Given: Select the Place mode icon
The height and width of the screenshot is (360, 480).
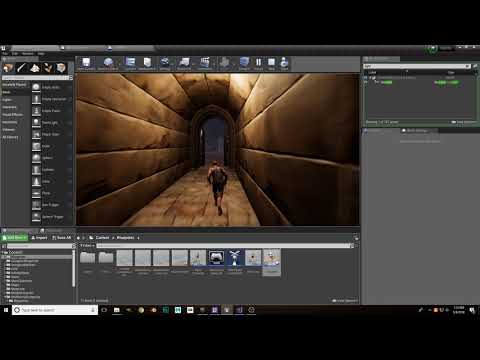Looking at the screenshot, I should pos(8,68).
